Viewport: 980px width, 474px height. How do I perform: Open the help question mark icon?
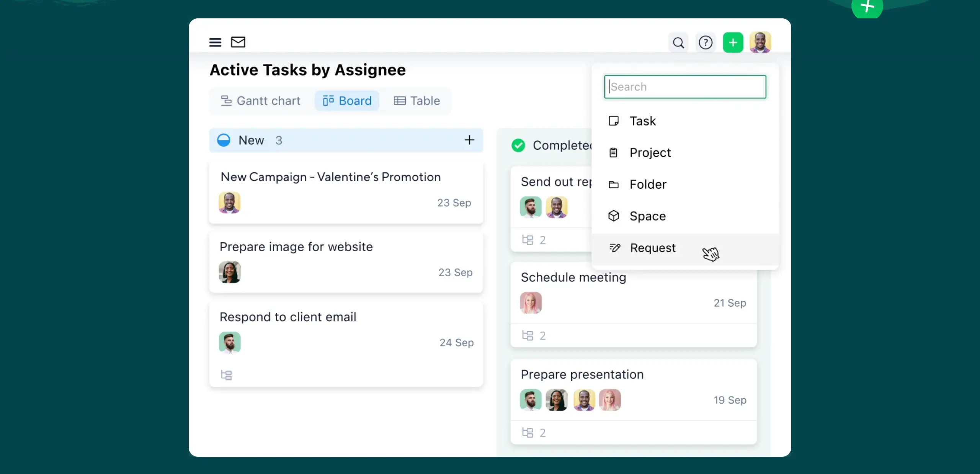point(706,42)
